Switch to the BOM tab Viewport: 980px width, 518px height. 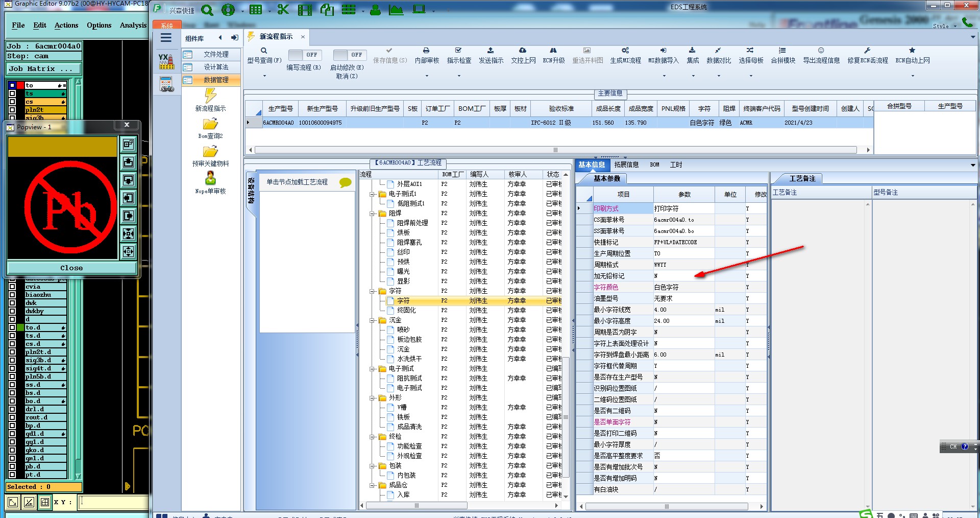tap(654, 164)
